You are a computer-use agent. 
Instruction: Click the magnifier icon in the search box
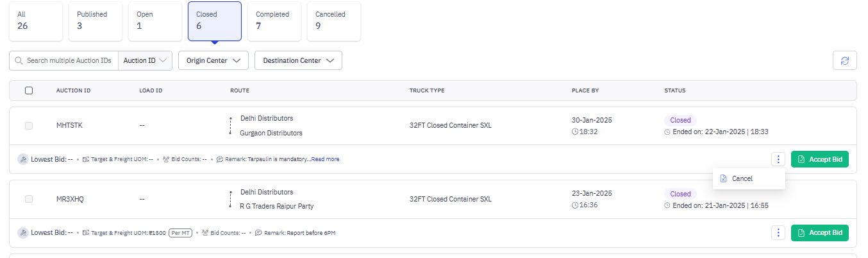coord(19,60)
